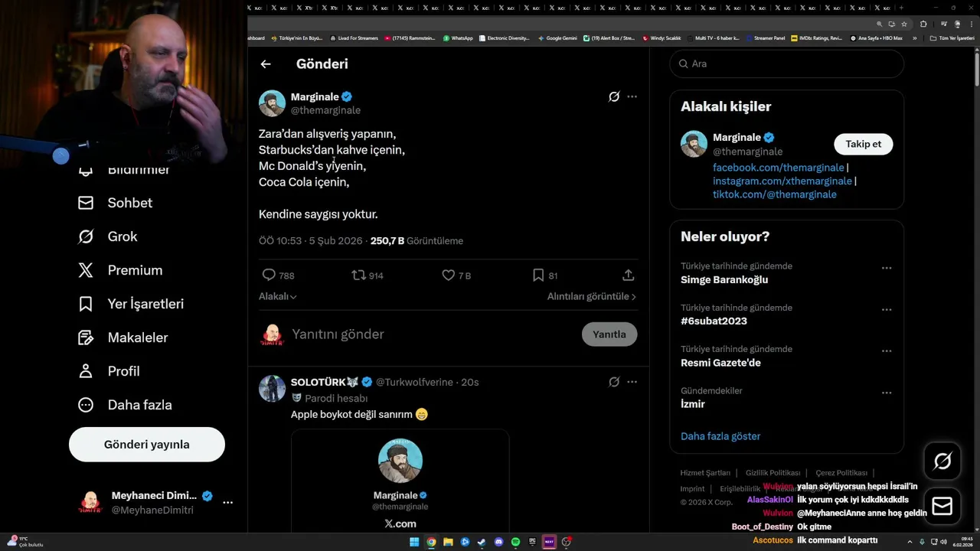The image size is (980, 551).
Task: Open SOLOTÜRK's profile avatar
Action: (272, 389)
